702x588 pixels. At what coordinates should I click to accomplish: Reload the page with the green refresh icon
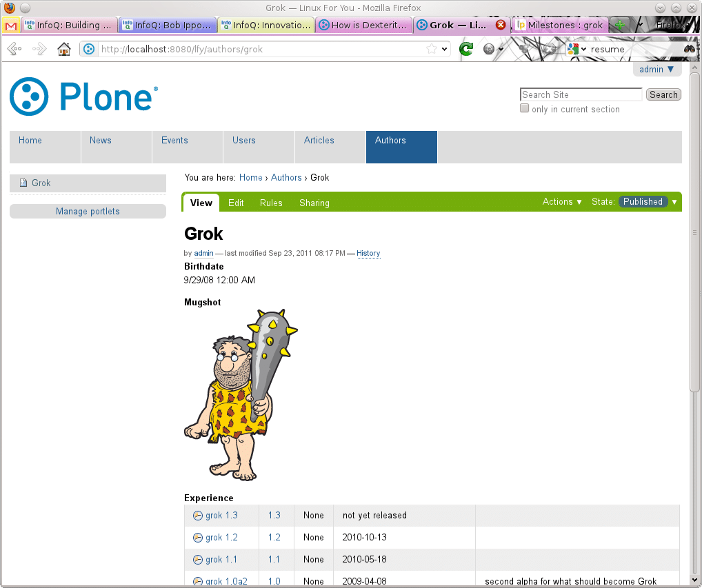tap(466, 49)
